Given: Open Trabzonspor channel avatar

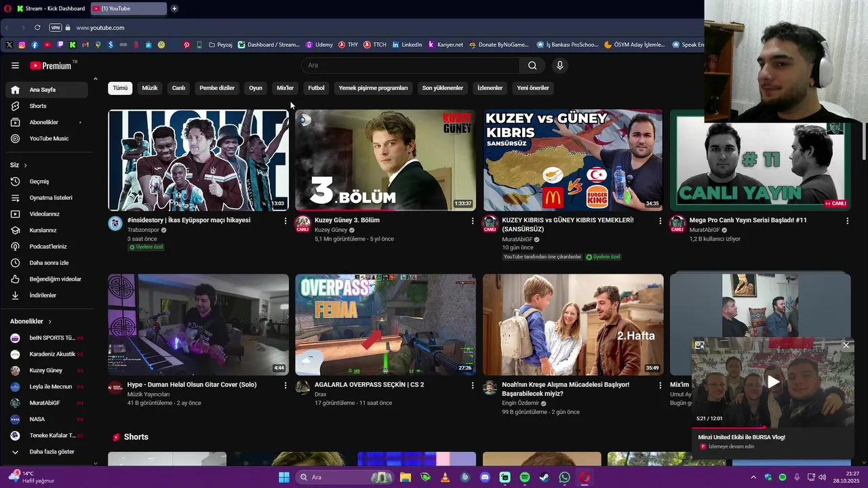Looking at the screenshot, I should pos(115,224).
